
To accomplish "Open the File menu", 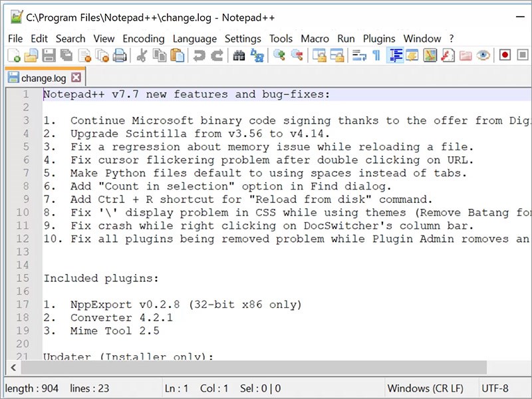I will 15,39.
